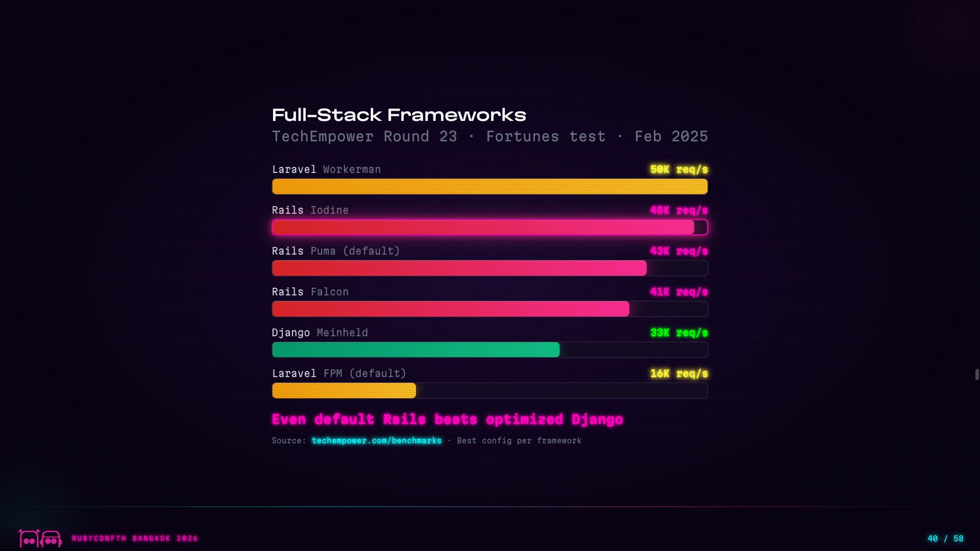Click the Rails Iodine label text

[310, 210]
